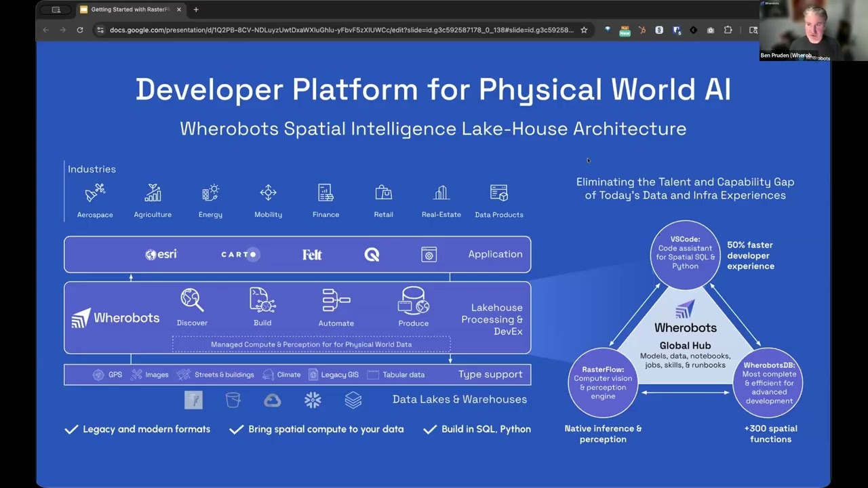Viewport: 868px width, 488px height.
Task: Click the VSCode code assistant circle
Action: pos(685,254)
